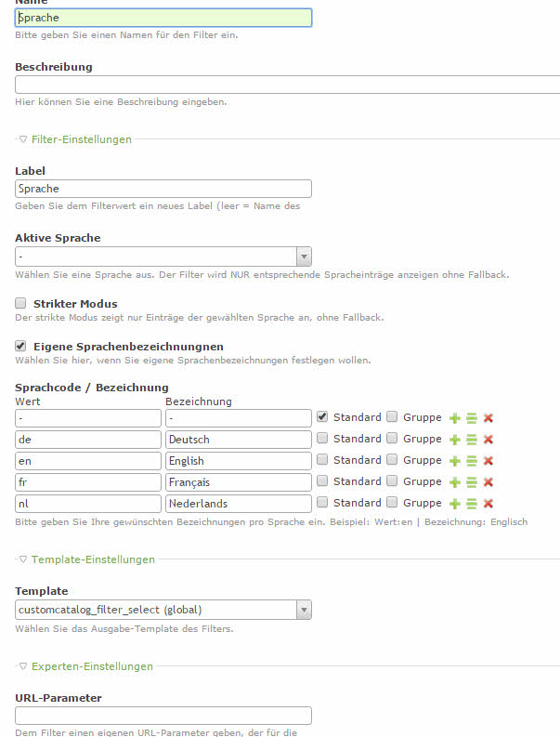Viewport: 560px width, 737px height.
Task: Collapse the Template-Einstellungen section
Action: pos(85,559)
